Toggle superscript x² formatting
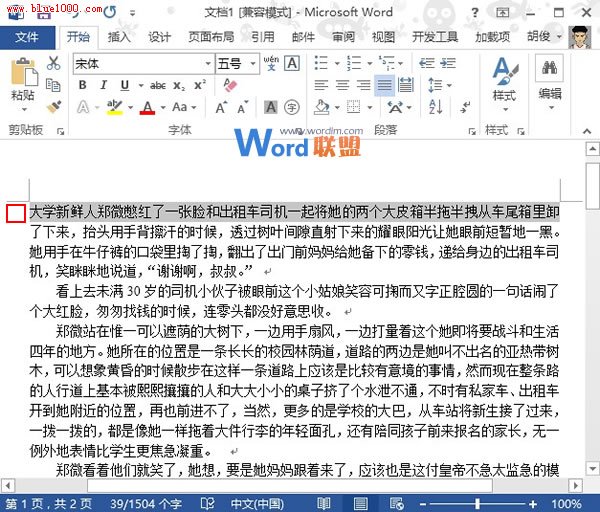This screenshot has height=512, width=600. coord(200,85)
